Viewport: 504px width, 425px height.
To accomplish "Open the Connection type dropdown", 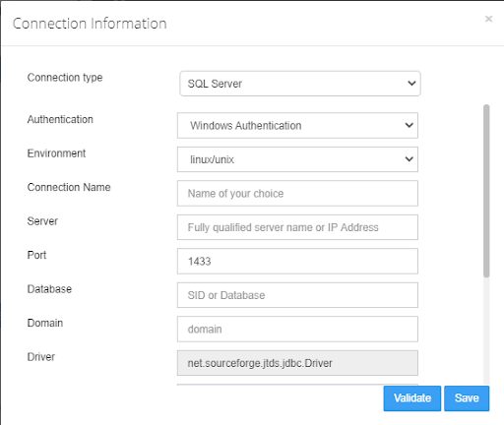I will pyautogui.click(x=300, y=84).
